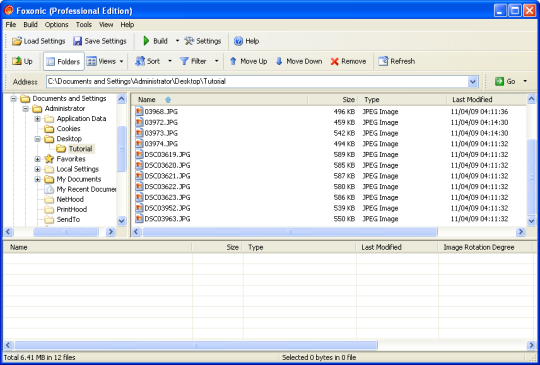Click the Save Settings floppy icon
540x365 pixels.
point(77,41)
